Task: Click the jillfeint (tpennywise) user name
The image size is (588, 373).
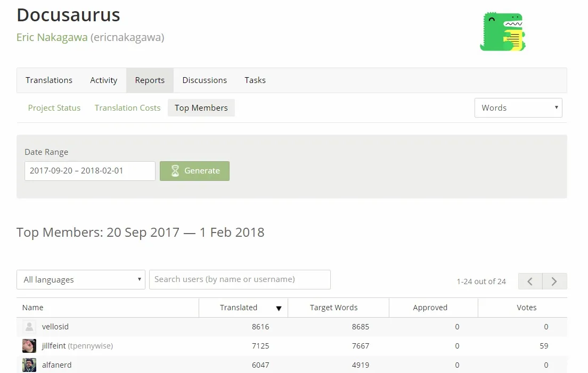Action: click(77, 346)
